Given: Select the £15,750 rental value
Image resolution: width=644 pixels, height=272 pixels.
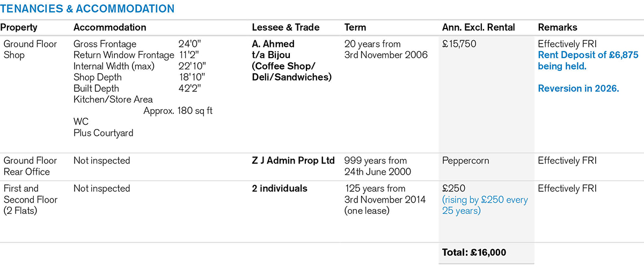Looking at the screenshot, I should pyautogui.click(x=459, y=44).
